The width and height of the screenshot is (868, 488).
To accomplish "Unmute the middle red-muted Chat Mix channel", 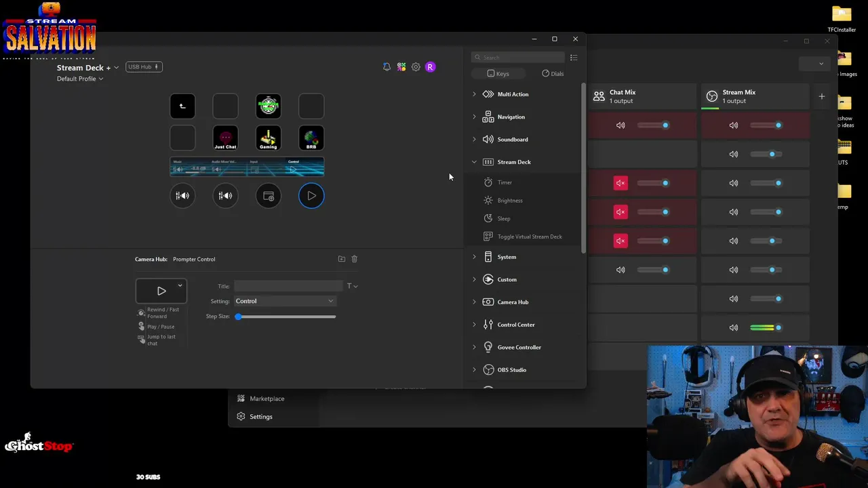I will click(620, 212).
